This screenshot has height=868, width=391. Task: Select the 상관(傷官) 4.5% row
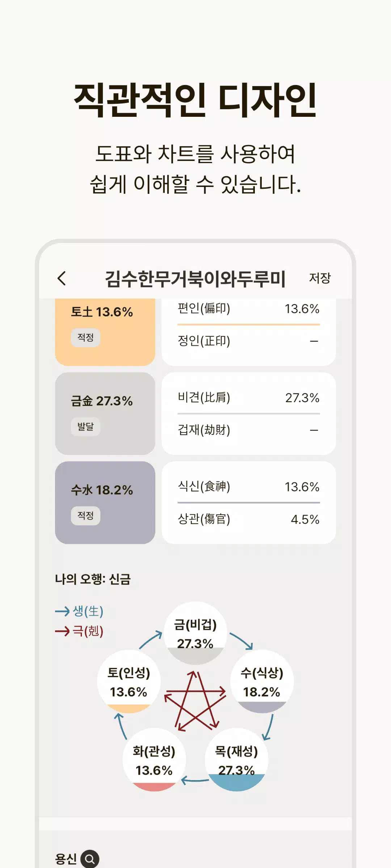(249, 519)
